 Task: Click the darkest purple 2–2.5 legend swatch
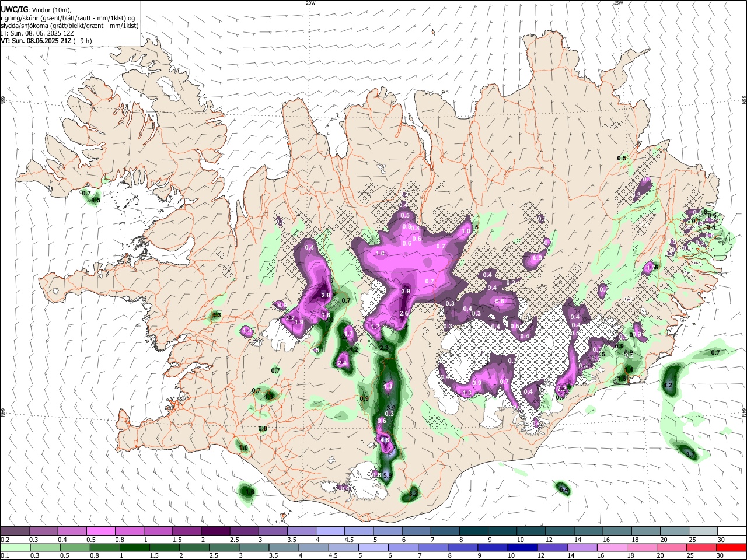coord(215,531)
